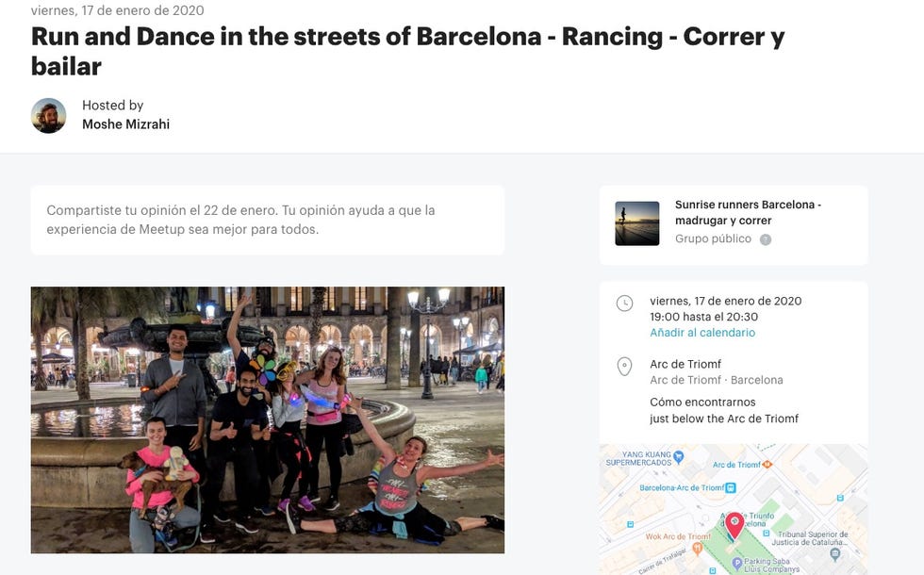Click the event title heading
924x575 pixels.
pos(407,51)
